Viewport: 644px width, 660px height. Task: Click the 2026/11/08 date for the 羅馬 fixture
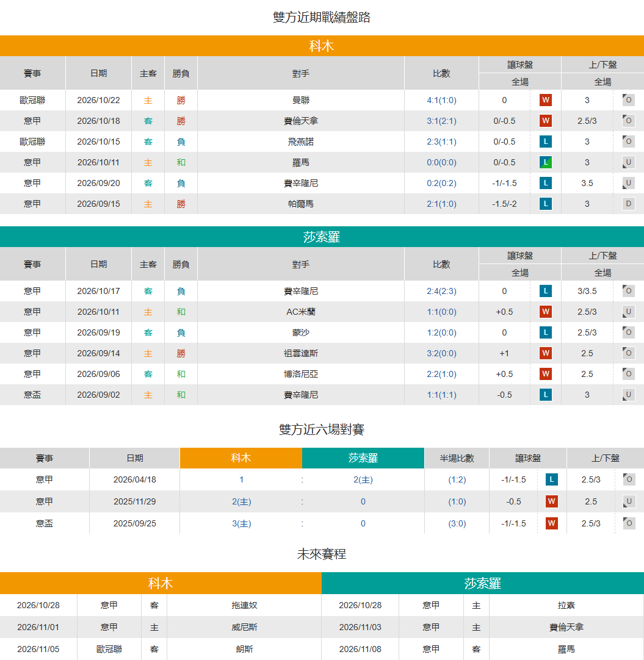point(360,649)
